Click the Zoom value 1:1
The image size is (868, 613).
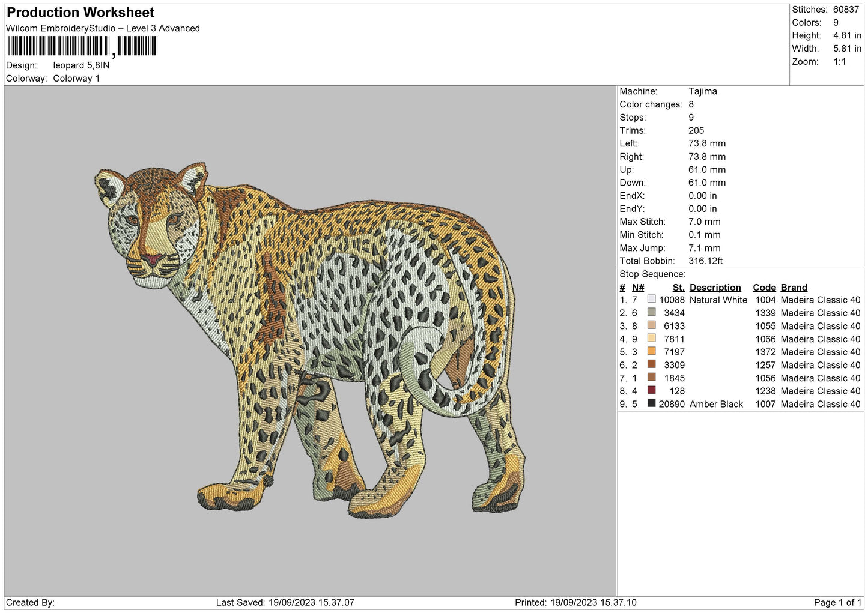click(x=839, y=62)
